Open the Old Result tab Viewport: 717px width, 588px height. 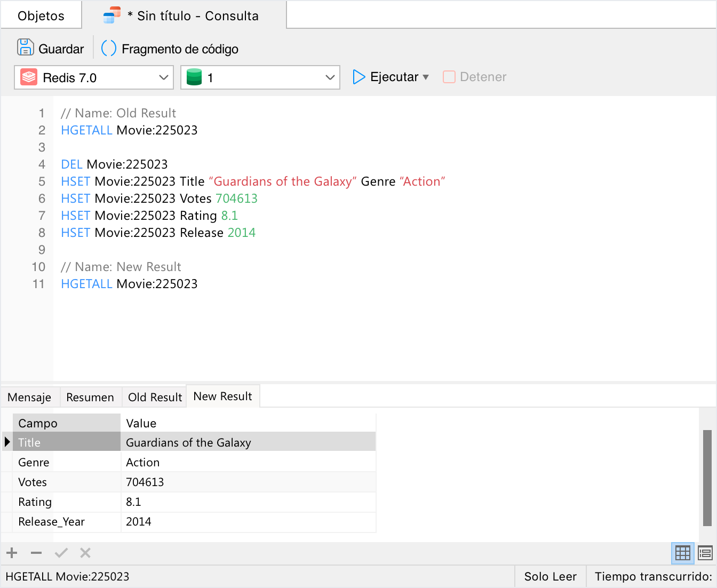pos(155,397)
